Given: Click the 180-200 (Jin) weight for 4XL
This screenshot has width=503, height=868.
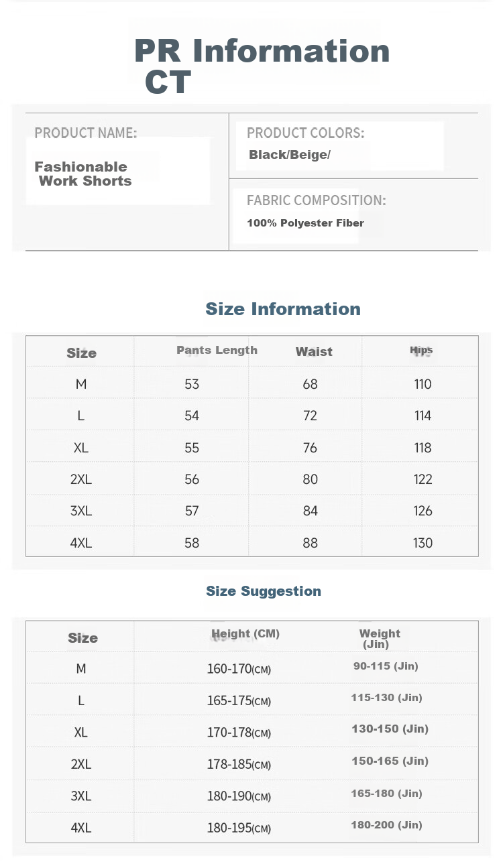Looking at the screenshot, I should coord(386,825).
